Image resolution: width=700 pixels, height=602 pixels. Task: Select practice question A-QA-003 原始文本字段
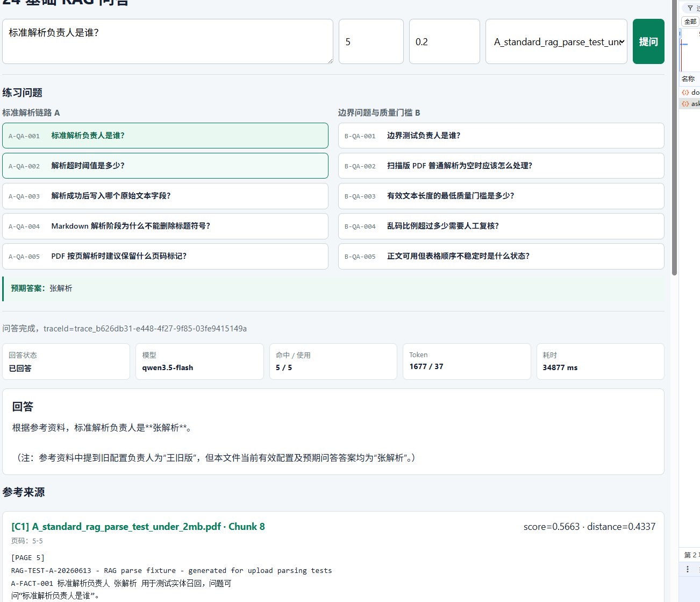click(165, 196)
